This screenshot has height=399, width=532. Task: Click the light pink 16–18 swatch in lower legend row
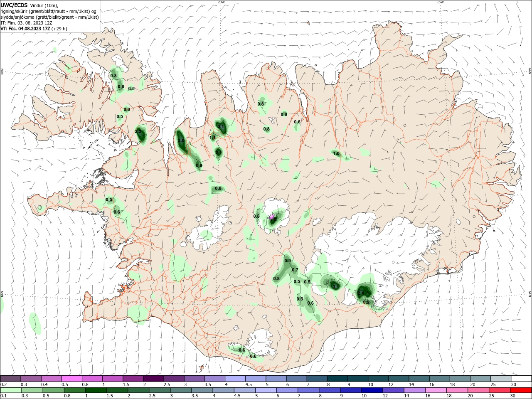[436, 390]
